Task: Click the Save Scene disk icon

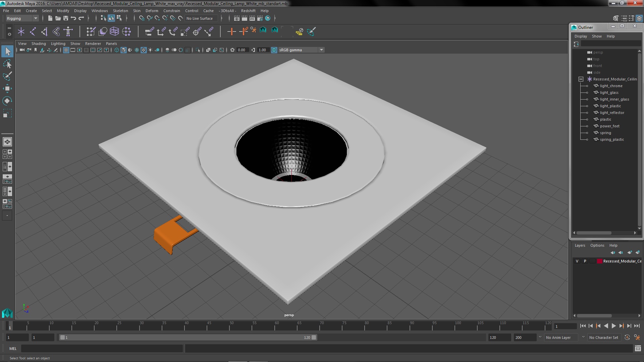Action: click(66, 18)
